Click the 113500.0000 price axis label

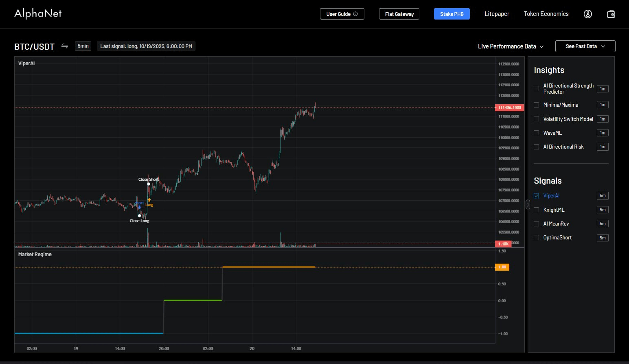(x=508, y=64)
